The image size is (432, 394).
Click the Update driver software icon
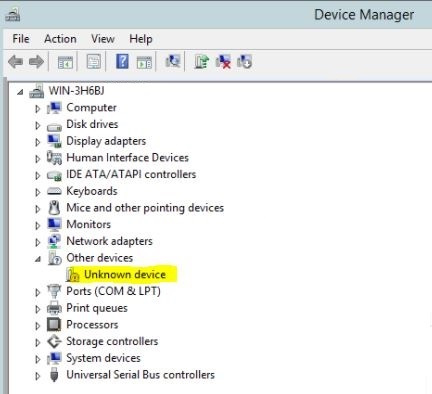pos(202,62)
